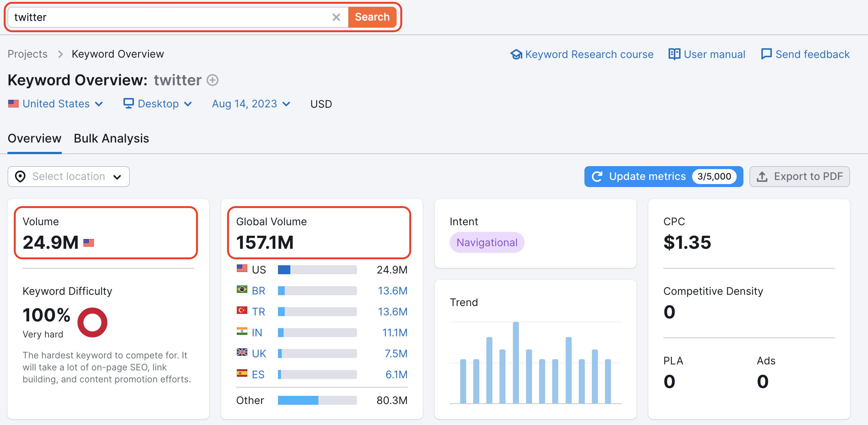The width and height of the screenshot is (868, 425).
Task: Click the location pin icon in Select location
Action: [x=20, y=176]
